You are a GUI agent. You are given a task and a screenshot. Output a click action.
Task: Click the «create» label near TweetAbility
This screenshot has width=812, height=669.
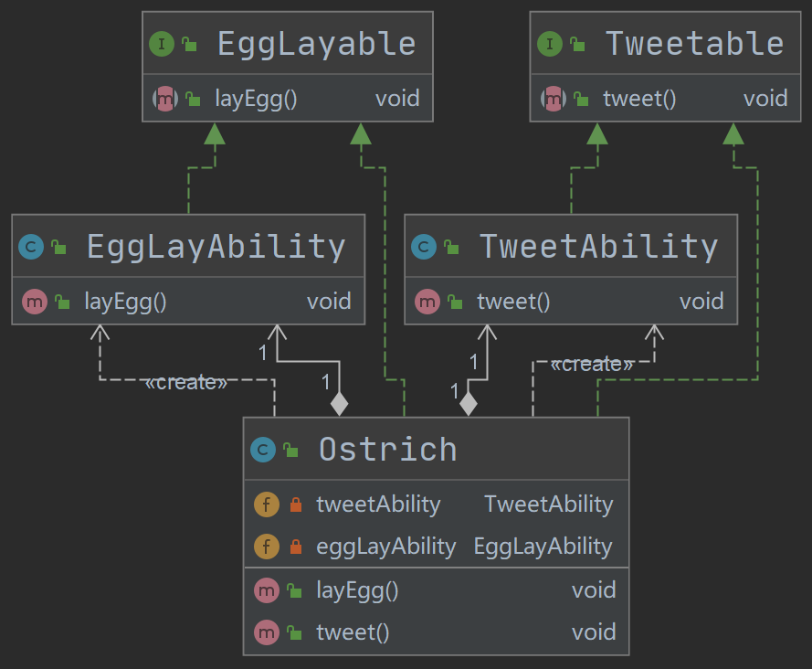pos(591,365)
